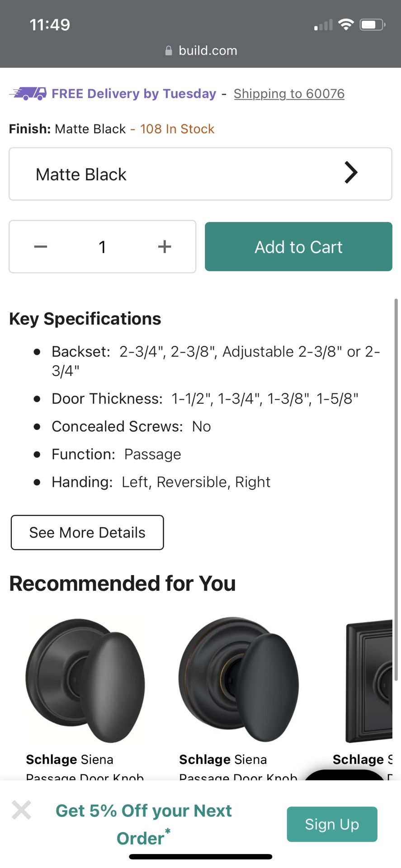Viewport: 401px width, 868px height.
Task: Tap the cellular signal bars icon
Action: [x=323, y=25]
